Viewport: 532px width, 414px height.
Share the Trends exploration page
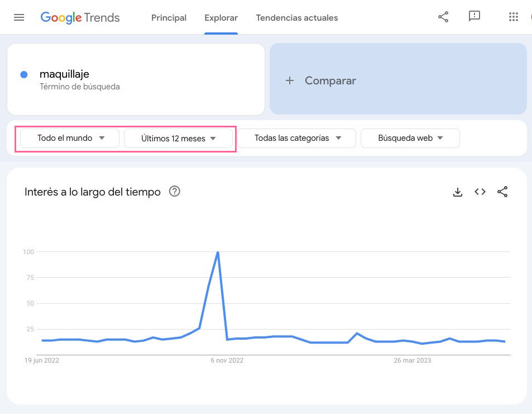(443, 17)
